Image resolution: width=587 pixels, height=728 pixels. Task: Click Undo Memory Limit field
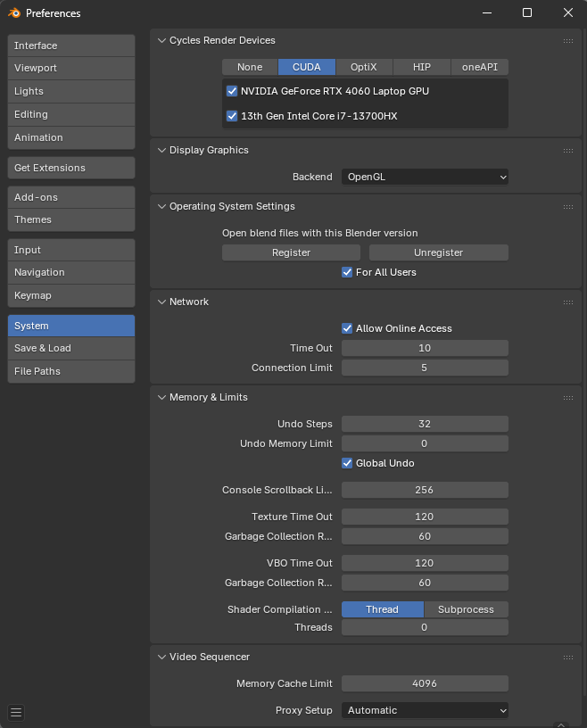point(425,443)
